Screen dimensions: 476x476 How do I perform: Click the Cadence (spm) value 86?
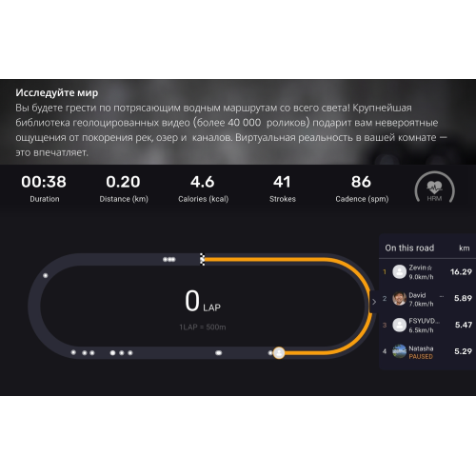[361, 182]
